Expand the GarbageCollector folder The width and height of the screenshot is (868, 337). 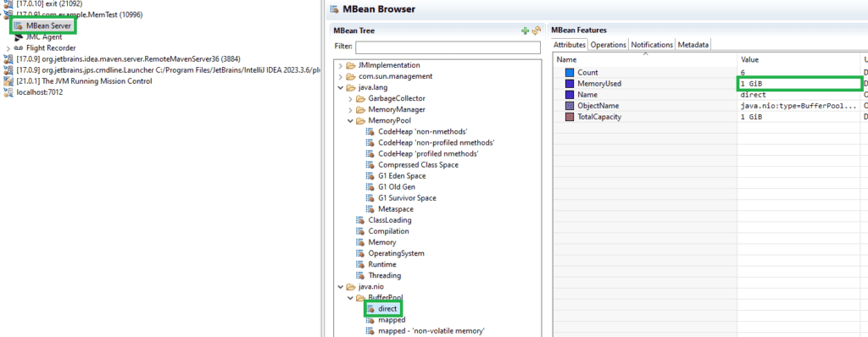coord(350,98)
